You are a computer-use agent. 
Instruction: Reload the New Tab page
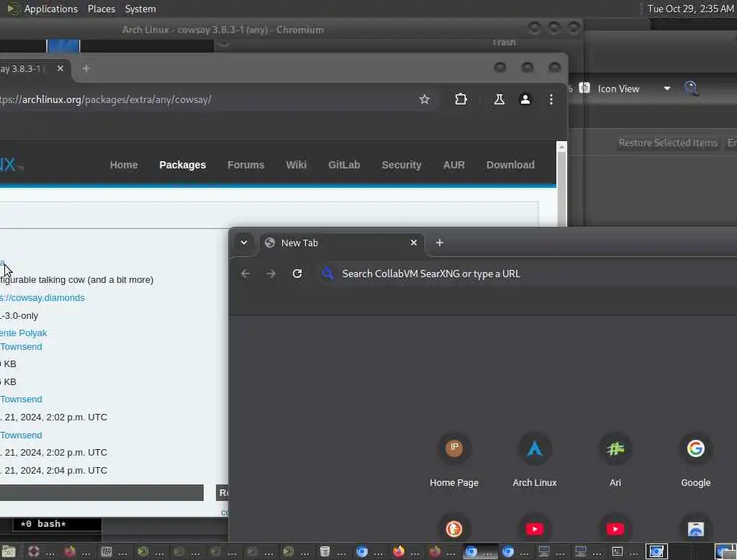click(x=297, y=274)
